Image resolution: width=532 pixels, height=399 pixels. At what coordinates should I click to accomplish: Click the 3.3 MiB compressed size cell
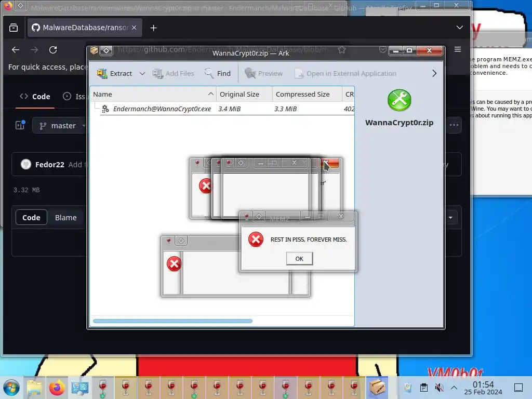(x=285, y=109)
